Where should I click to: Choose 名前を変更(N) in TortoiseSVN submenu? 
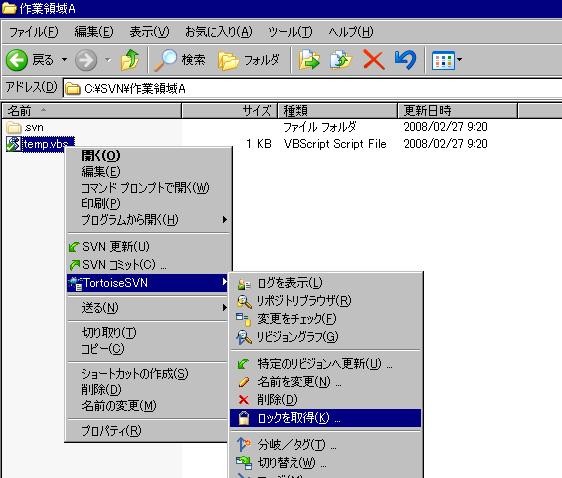325,382
